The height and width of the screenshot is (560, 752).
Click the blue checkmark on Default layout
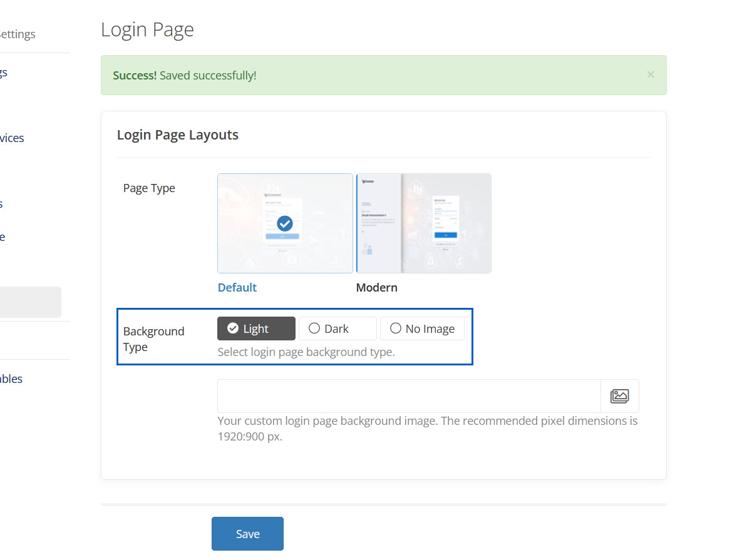[x=285, y=223]
